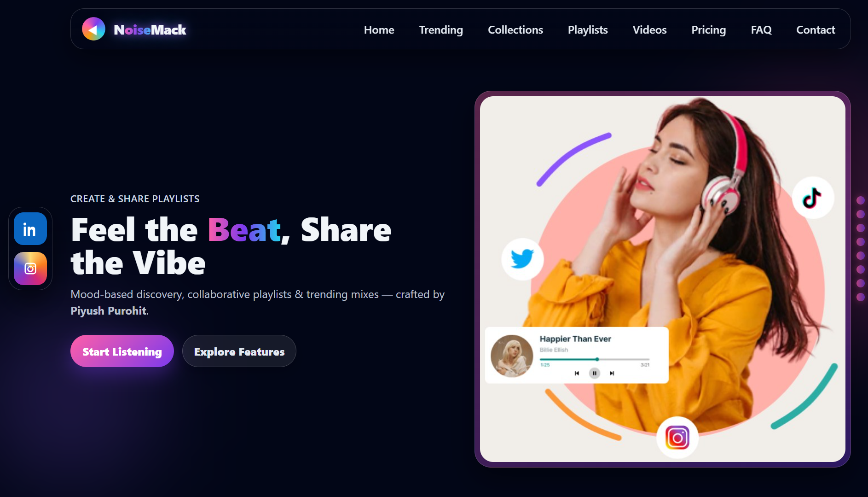
Task: View the Pricing page
Action: 708,30
